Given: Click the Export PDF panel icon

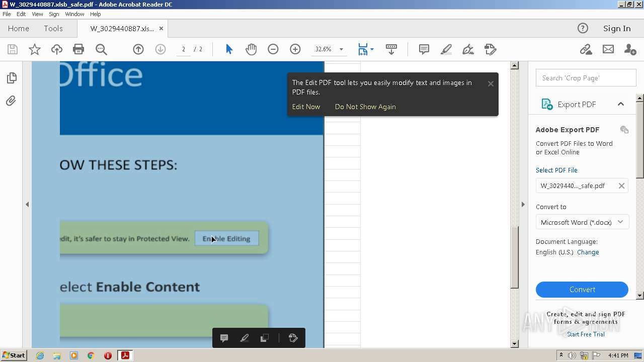Looking at the screenshot, I should pos(547,104).
